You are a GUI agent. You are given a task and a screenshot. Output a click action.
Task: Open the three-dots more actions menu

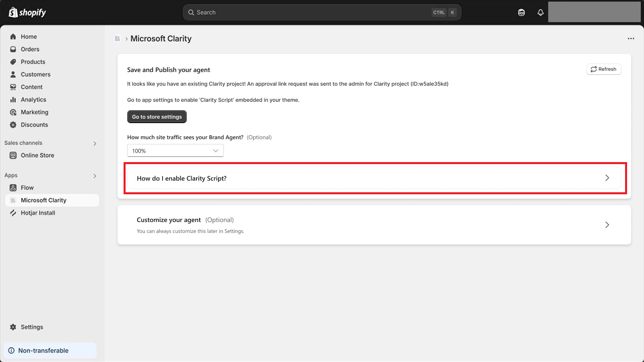tap(631, 39)
